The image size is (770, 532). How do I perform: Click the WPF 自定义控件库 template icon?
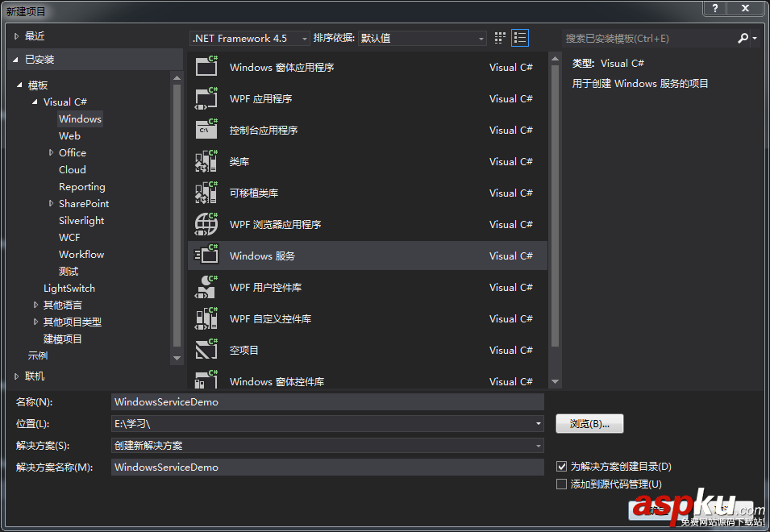click(206, 318)
